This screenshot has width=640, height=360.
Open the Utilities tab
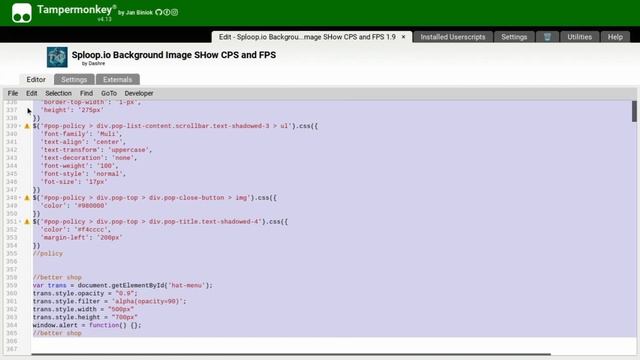579,37
